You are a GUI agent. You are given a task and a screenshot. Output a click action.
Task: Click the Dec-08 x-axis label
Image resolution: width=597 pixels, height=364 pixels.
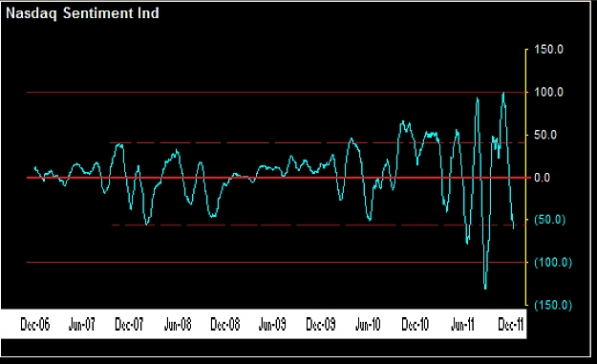(225, 325)
